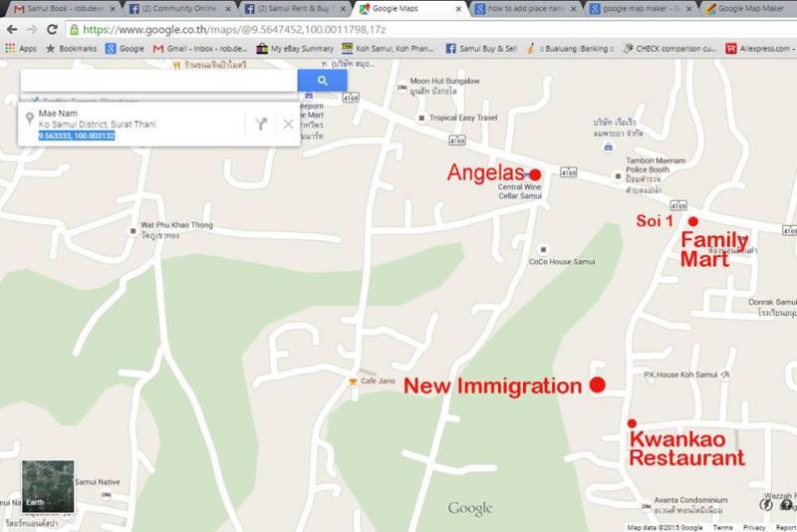
Task: Open CHECK comparison bookmark
Action: pyautogui.click(x=669, y=48)
